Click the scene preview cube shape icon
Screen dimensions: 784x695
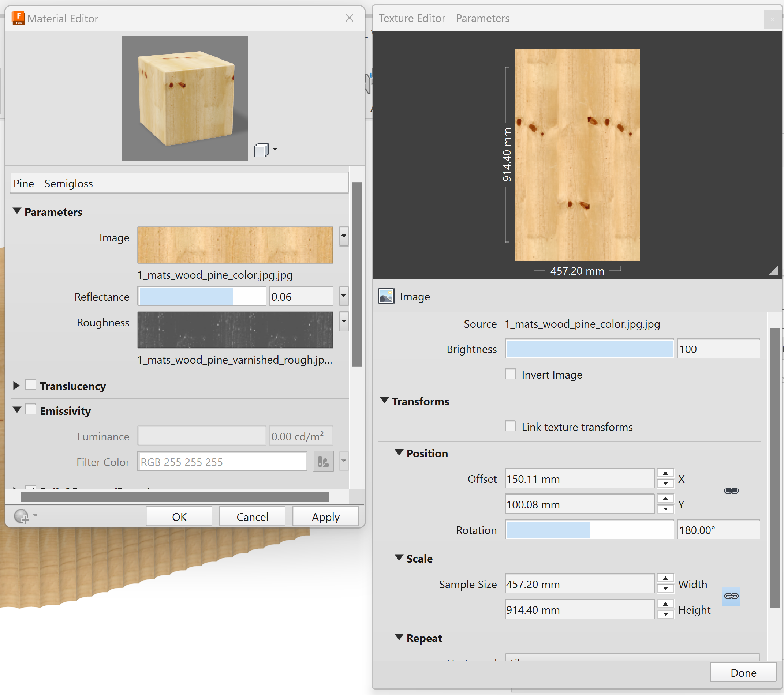click(261, 150)
